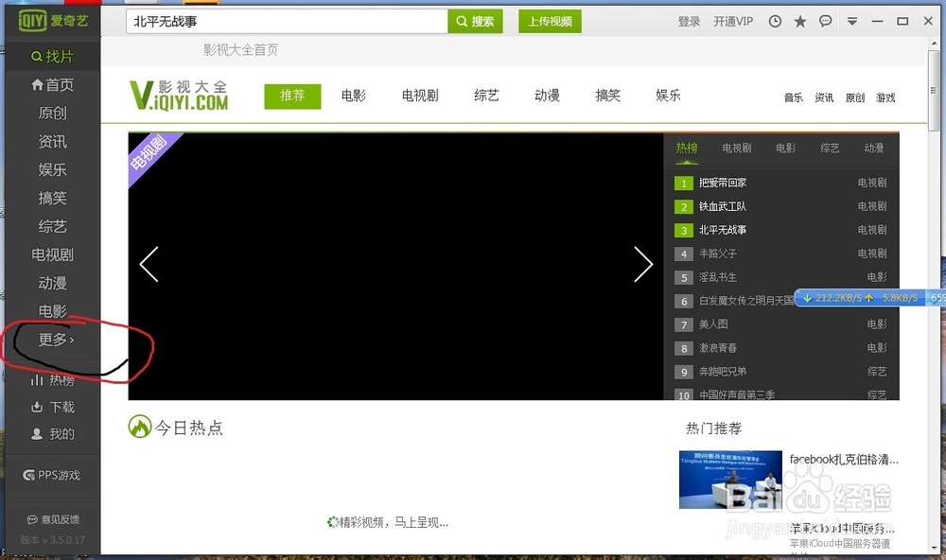Open the playback history via the clock icon
946x560 pixels.
click(775, 20)
